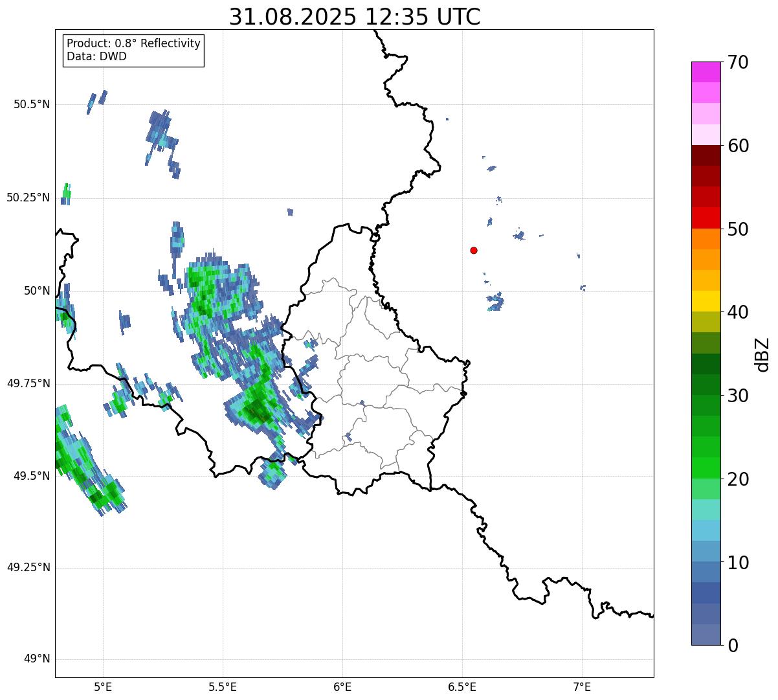This screenshot has width=778, height=700.
Task: Click the 49°N latitude label
Action: tap(37, 659)
